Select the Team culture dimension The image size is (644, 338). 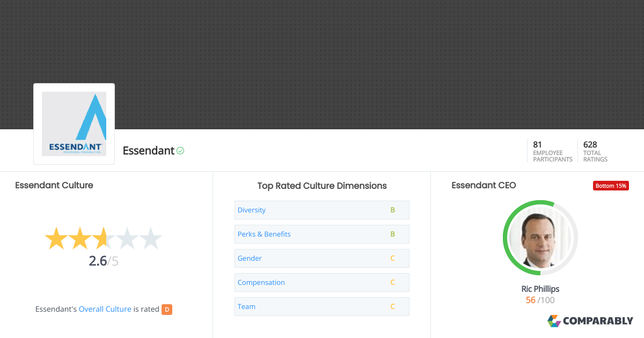click(322, 306)
